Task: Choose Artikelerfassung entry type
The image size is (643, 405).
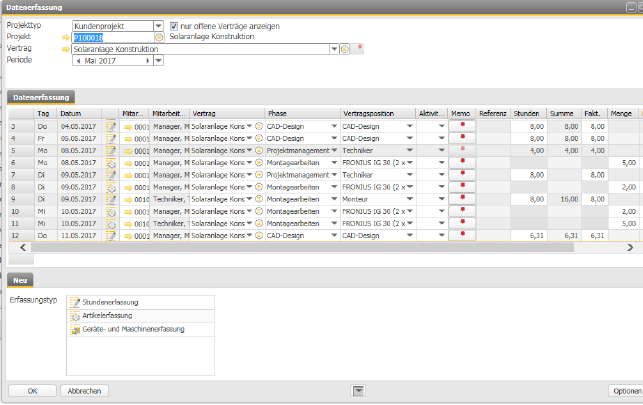Action: [x=140, y=316]
